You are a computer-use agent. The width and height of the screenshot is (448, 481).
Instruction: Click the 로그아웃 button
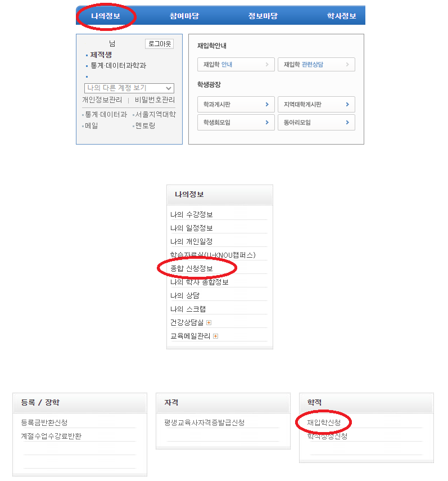(159, 44)
